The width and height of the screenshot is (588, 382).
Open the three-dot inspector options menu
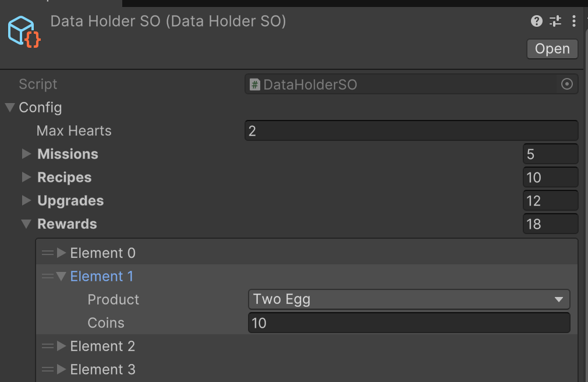pos(574,21)
